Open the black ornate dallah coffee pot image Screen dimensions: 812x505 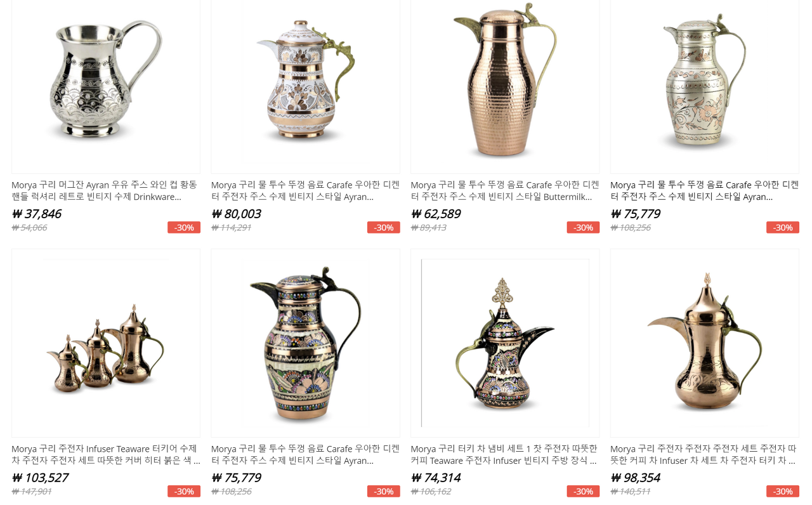[x=505, y=343]
